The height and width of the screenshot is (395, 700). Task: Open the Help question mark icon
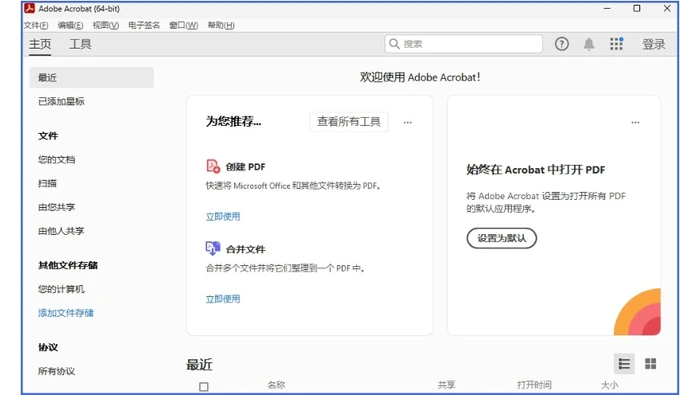coord(562,44)
